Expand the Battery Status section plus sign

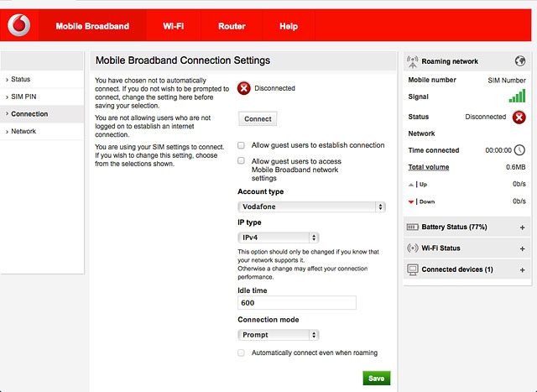coord(522,227)
